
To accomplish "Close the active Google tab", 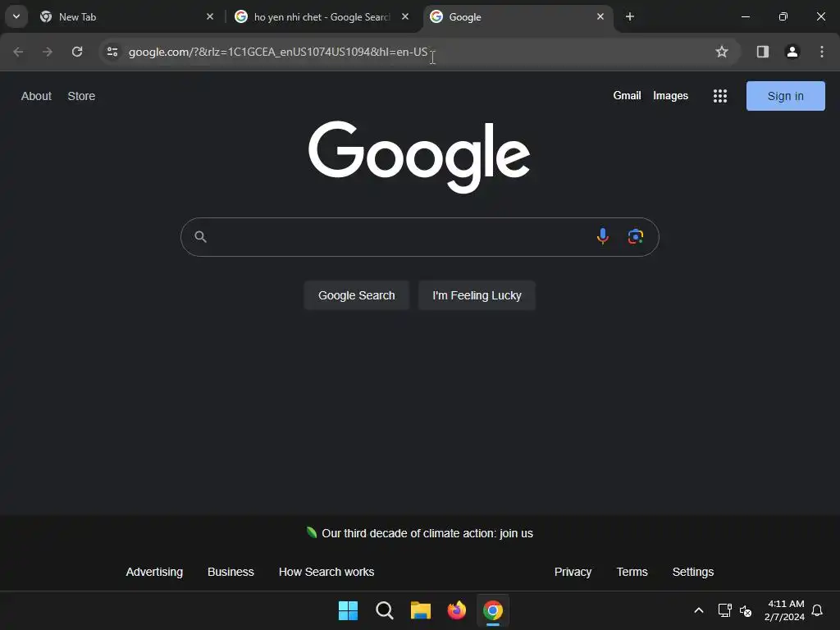I will (600, 16).
